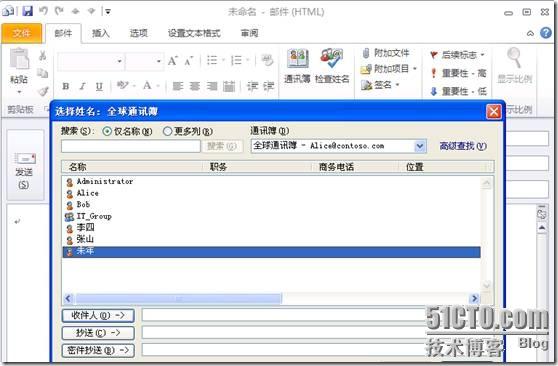Click the bullet list icon
This screenshot has height=366, width=558.
212,60
